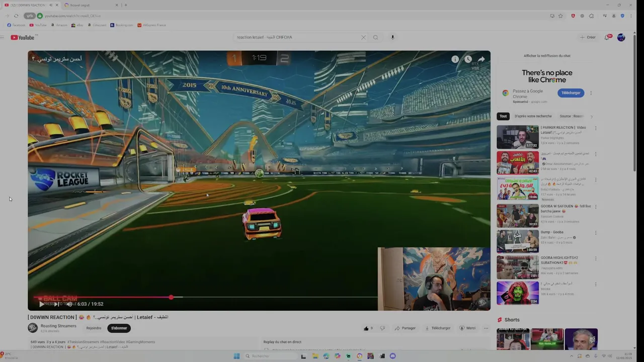Go to the YouTube home logo
Screen dimensions: 644x362
click(x=23, y=37)
